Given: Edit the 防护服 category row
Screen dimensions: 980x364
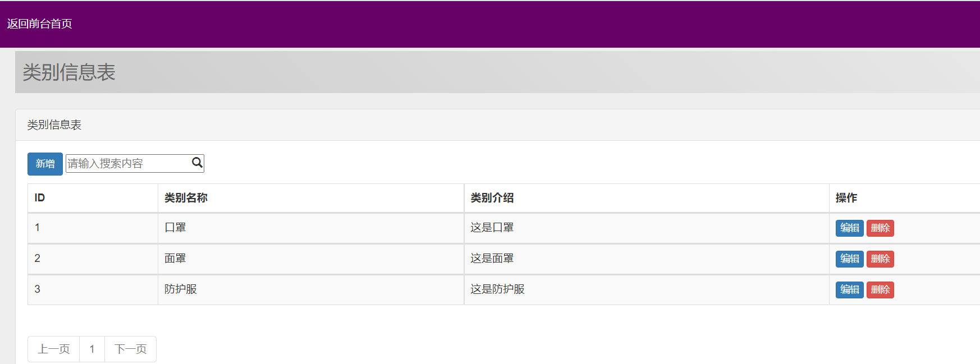Looking at the screenshot, I should tap(849, 289).
